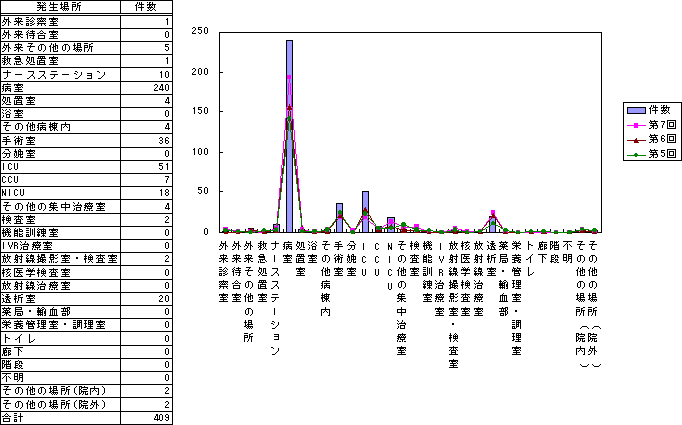Image resolution: width=682 pixels, height=425 pixels.
Task: Select the 第6回 legend marker
Action: [634, 140]
